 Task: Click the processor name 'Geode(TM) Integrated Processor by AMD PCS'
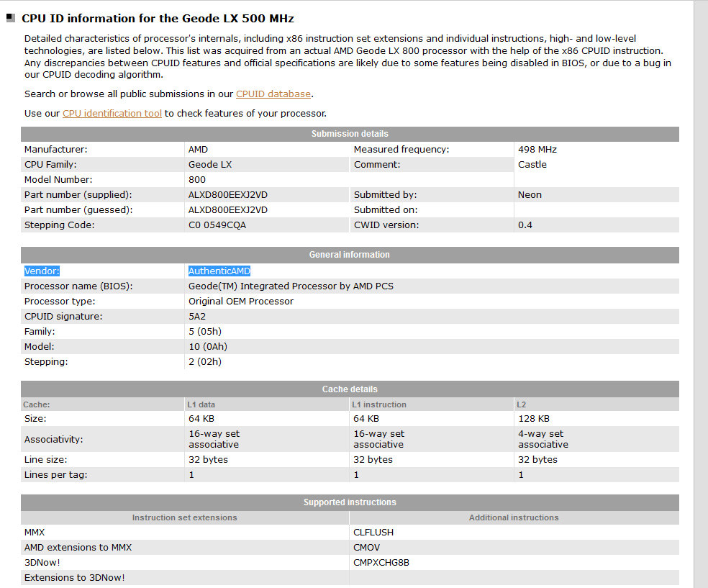tap(291, 286)
